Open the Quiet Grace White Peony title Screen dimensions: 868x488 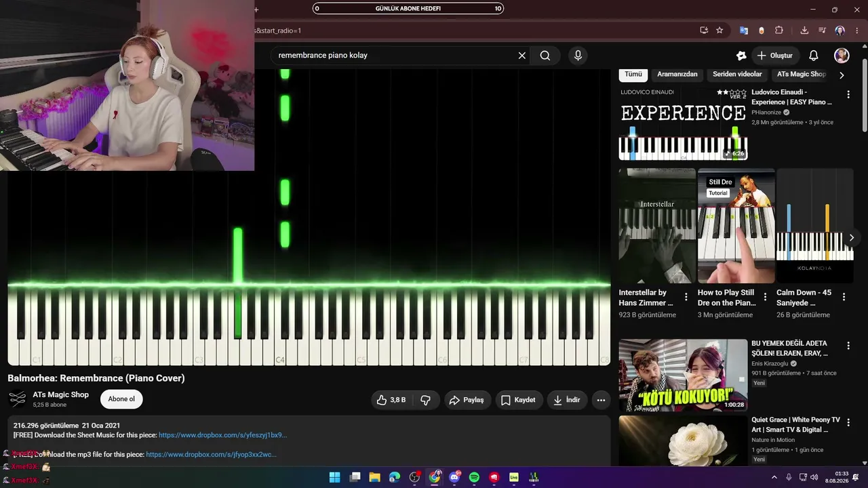click(795, 425)
